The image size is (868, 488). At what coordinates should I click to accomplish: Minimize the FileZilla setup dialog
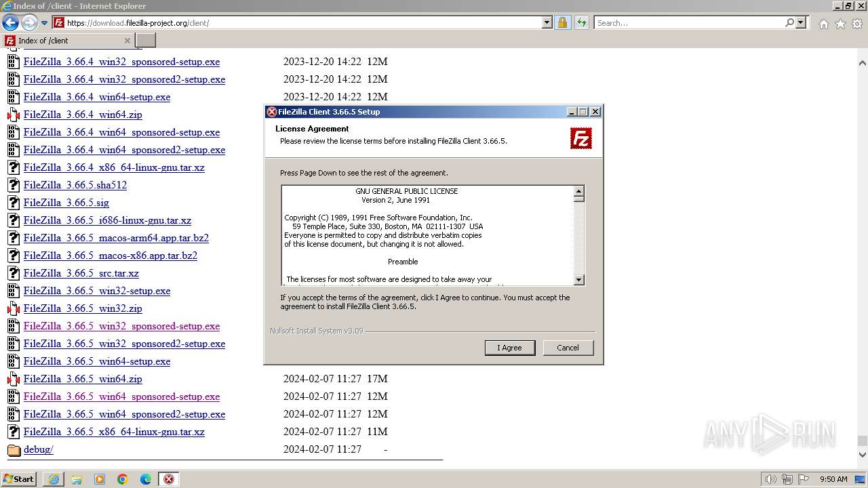tap(572, 112)
